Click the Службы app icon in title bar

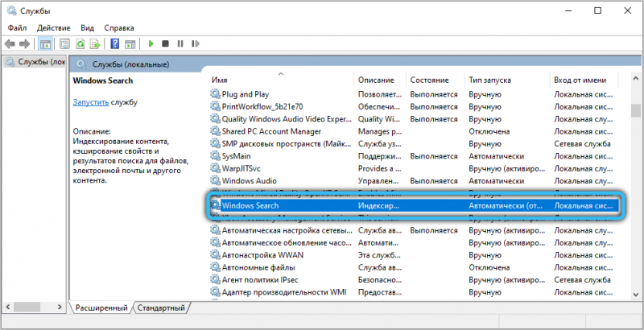click(x=11, y=11)
